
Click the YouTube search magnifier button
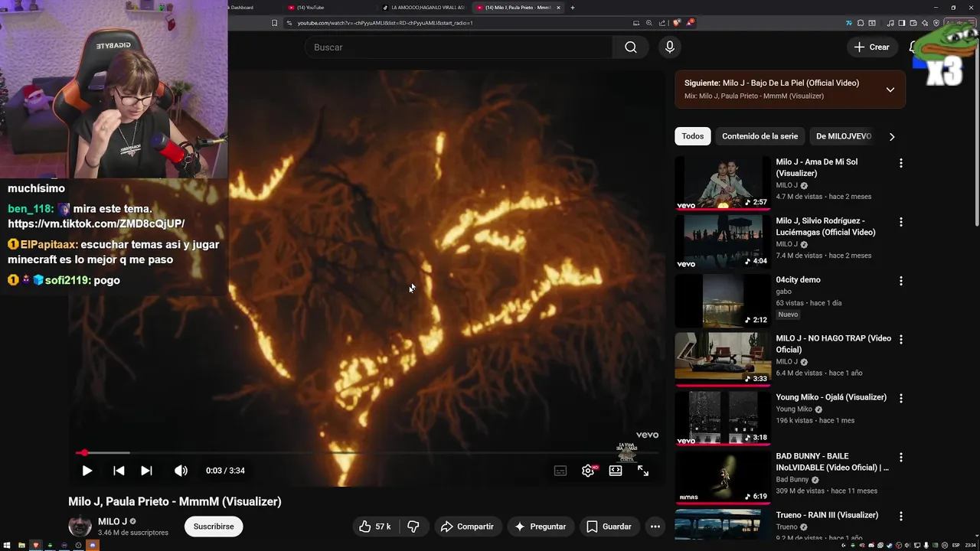(631, 47)
